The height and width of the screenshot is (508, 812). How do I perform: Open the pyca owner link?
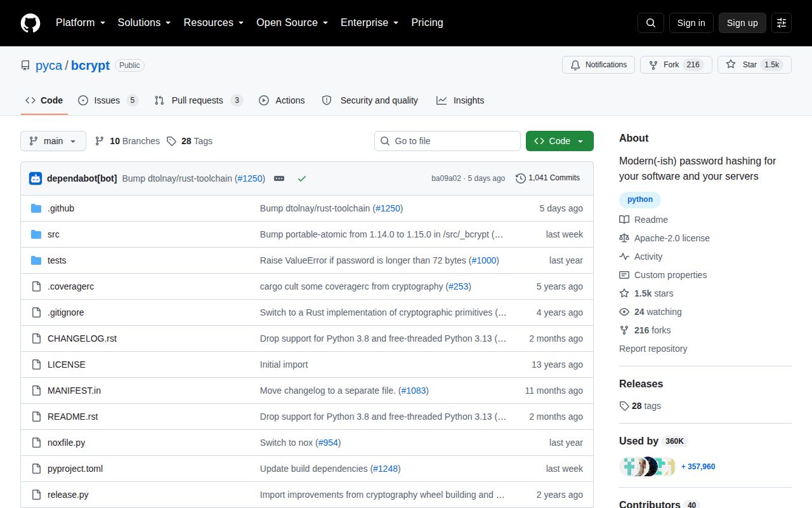pyautogui.click(x=49, y=65)
